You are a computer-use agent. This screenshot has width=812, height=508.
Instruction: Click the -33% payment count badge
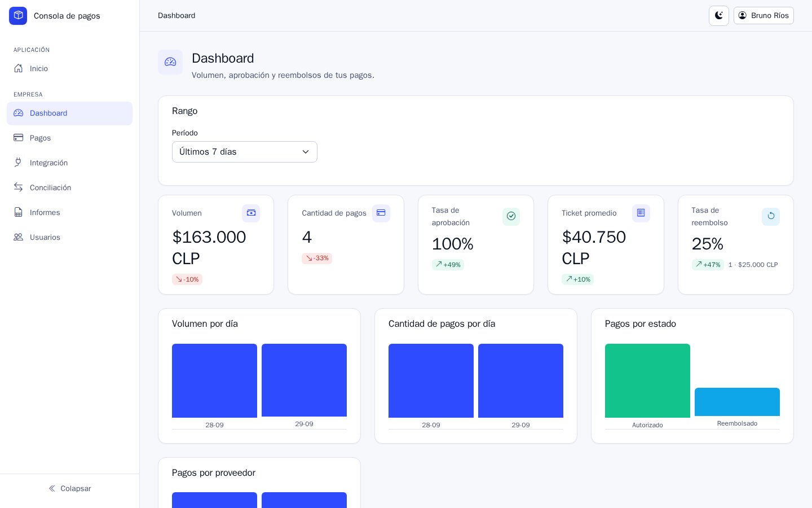tap(317, 259)
